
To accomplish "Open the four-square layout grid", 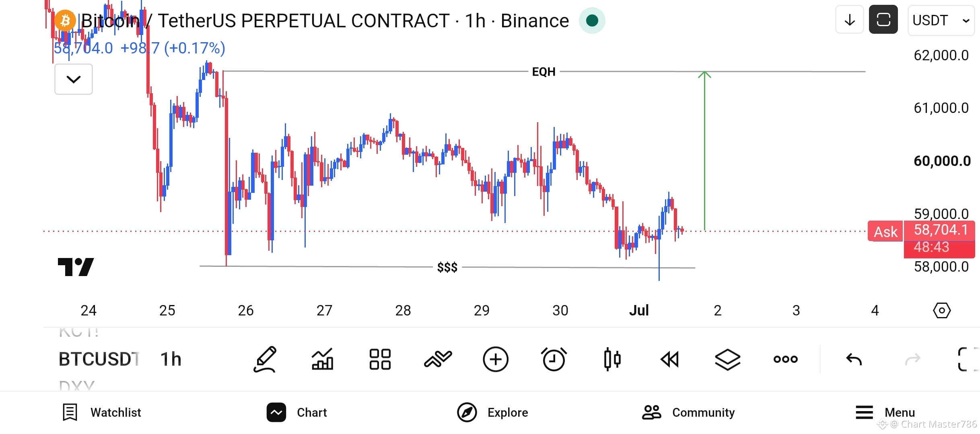I will pos(380,359).
